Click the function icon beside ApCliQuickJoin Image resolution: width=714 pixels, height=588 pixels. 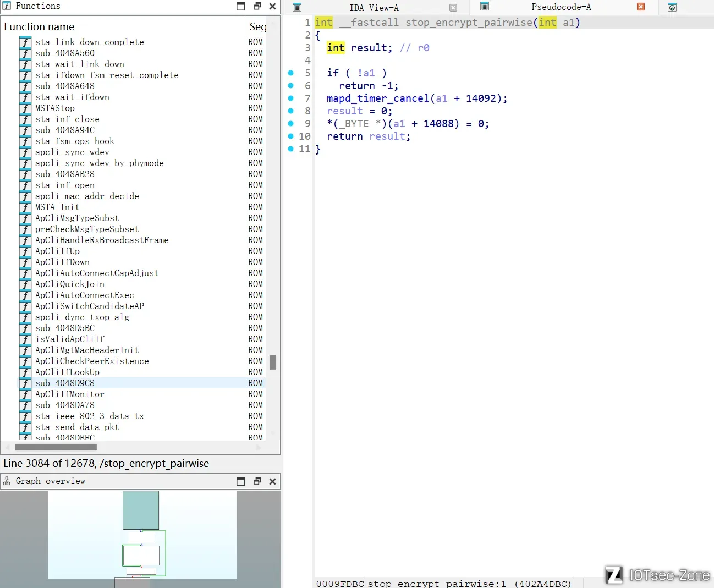coord(25,284)
